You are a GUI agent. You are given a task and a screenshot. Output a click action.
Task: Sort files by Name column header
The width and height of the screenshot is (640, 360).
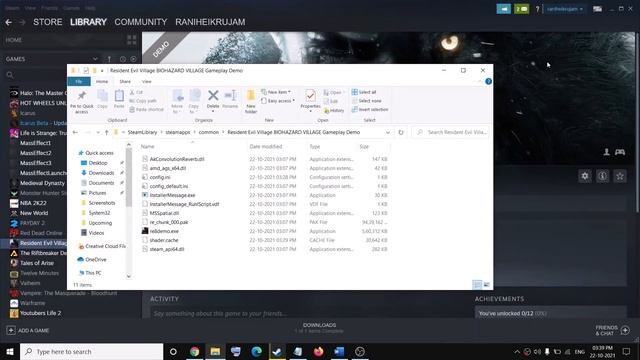[x=147, y=147]
